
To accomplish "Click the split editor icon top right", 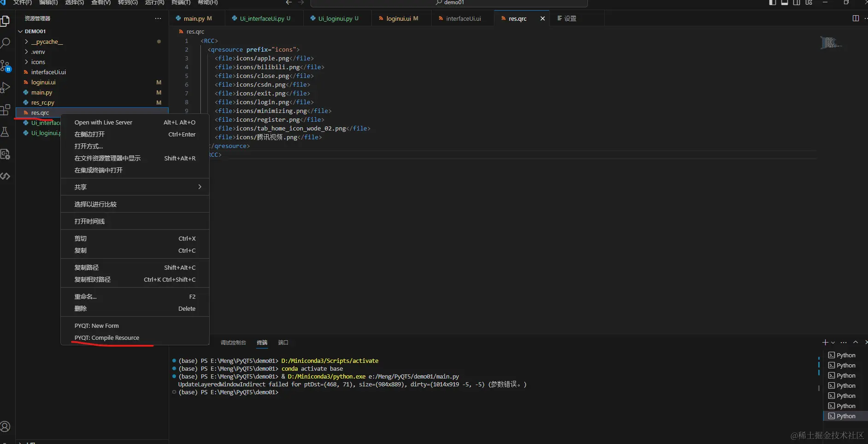I will (856, 18).
